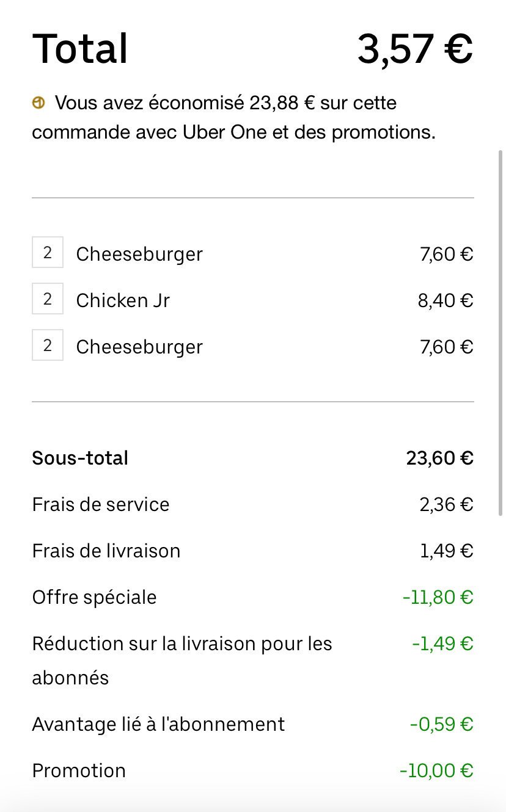This screenshot has width=506, height=812.
Task: Click the -10,00 € promotion amount
Action: pos(436,770)
